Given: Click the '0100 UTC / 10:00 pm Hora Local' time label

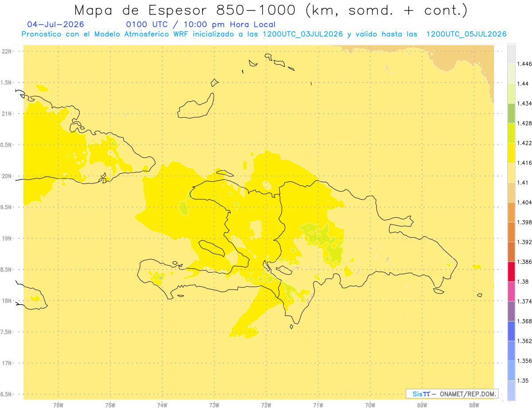Looking at the screenshot, I should [201, 25].
